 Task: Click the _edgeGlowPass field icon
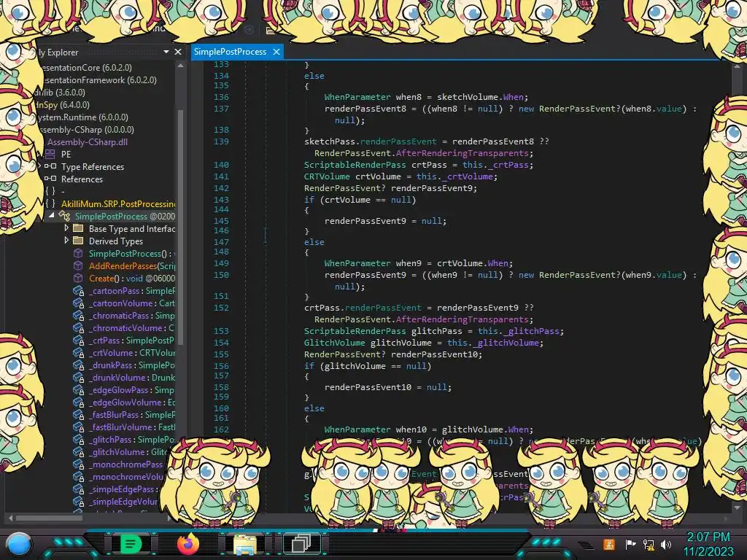[x=79, y=389]
